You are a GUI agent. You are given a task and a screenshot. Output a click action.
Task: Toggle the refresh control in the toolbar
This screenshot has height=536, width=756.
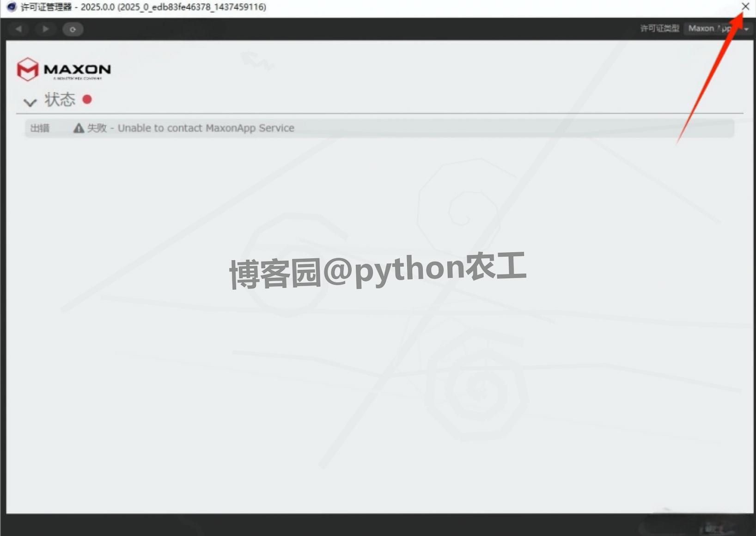point(73,29)
